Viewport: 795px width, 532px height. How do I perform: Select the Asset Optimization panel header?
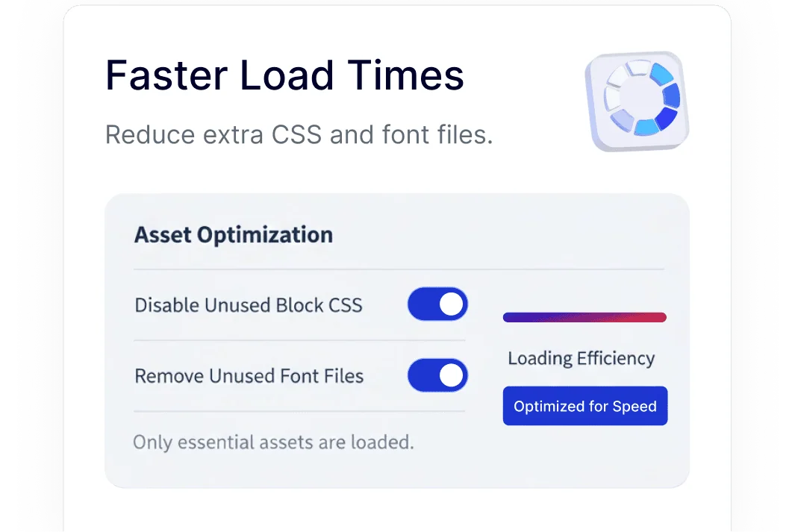click(233, 234)
